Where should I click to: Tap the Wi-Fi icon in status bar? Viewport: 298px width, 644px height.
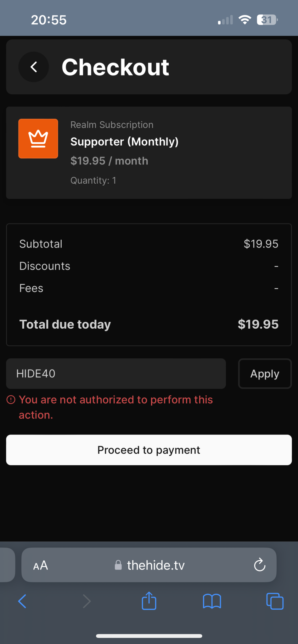tap(245, 20)
